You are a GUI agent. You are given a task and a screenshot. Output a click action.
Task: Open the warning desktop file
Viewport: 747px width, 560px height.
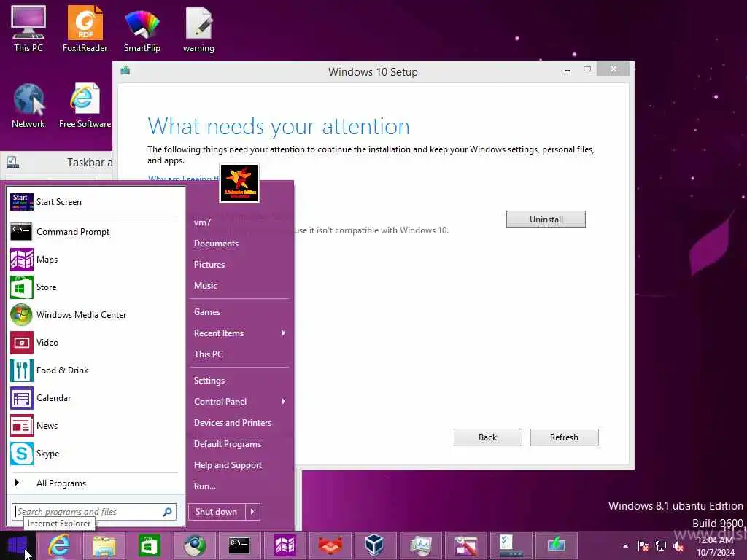[x=198, y=28]
